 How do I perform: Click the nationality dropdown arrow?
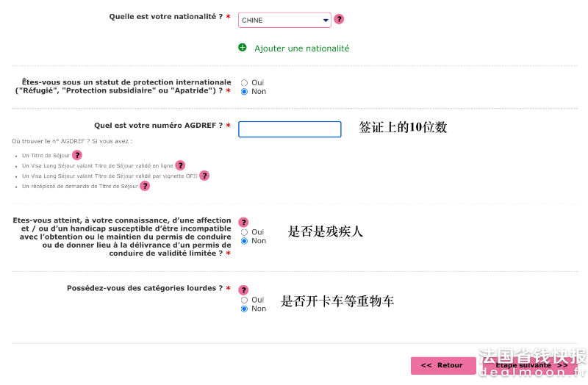pyautogui.click(x=326, y=21)
